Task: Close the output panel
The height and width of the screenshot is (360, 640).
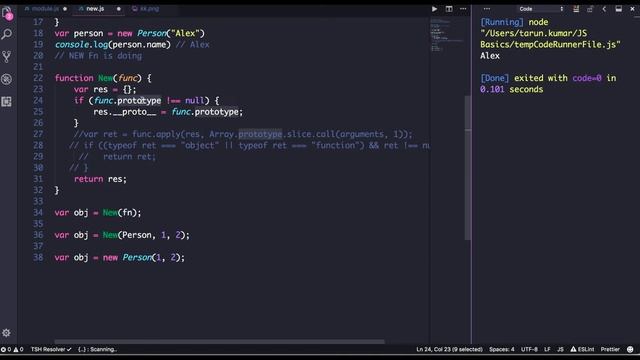Action: pyautogui.click(x=633, y=9)
